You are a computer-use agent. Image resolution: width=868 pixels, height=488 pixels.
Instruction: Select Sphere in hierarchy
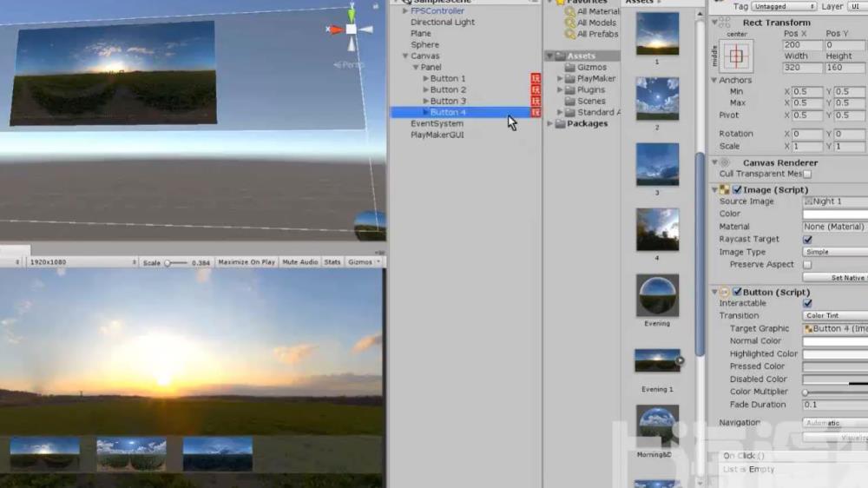click(x=424, y=45)
